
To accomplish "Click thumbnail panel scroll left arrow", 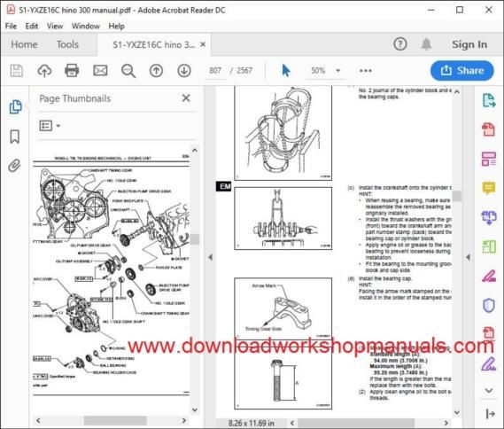I will [38, 420].
